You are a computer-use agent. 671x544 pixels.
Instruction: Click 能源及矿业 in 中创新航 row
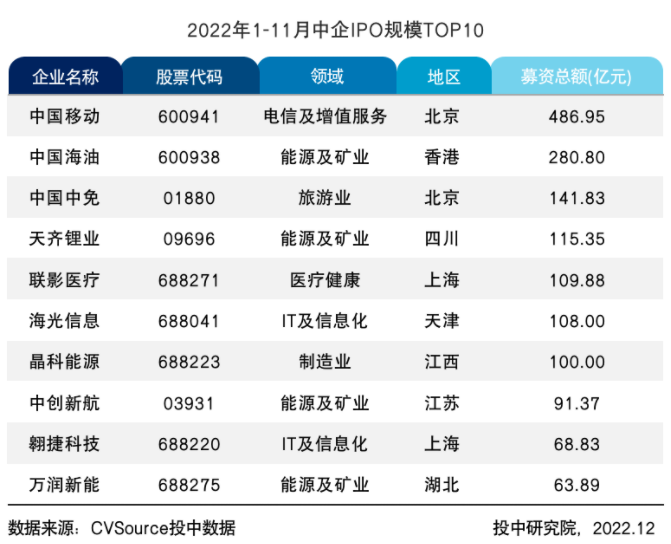pyautogui.click(x=325, y=403)
